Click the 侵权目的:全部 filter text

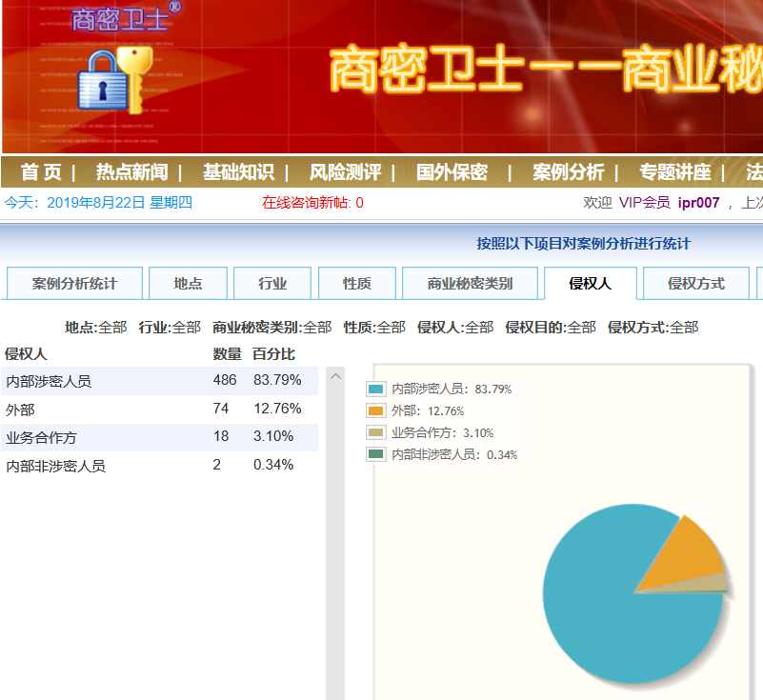point(551,328)
